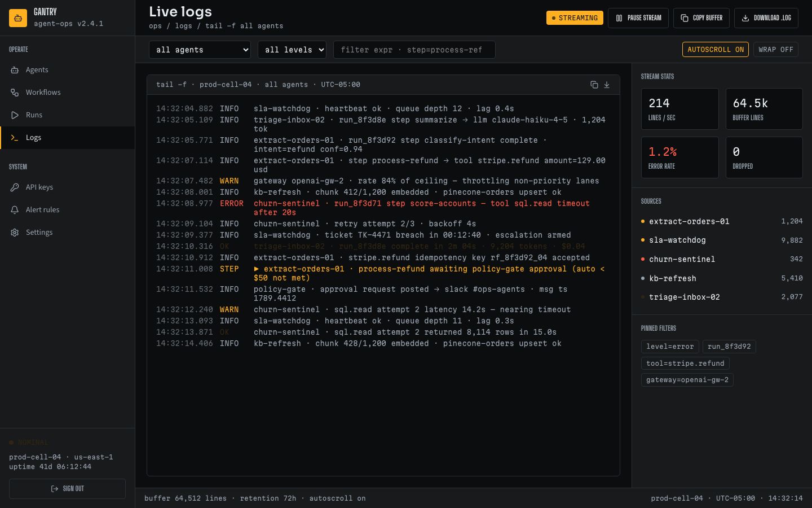812x508 pixels.
Task: Click DOWNLOAD .LOG button
Action: click(x=766, y=18)
